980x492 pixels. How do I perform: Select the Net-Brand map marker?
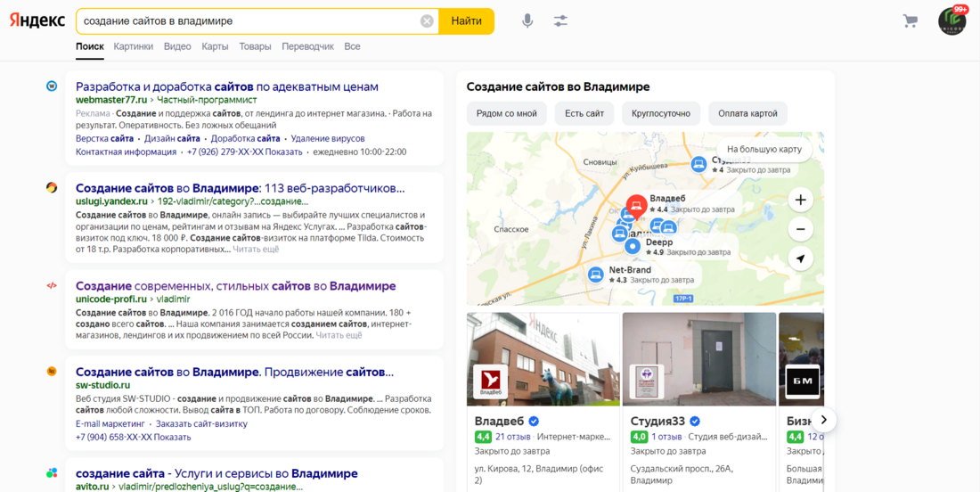(x=596, y=275)
